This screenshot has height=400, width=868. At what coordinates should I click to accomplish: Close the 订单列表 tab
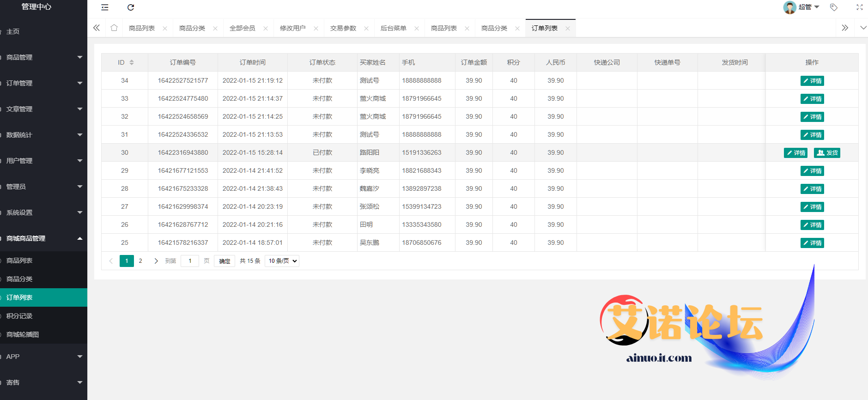(568, 29)
